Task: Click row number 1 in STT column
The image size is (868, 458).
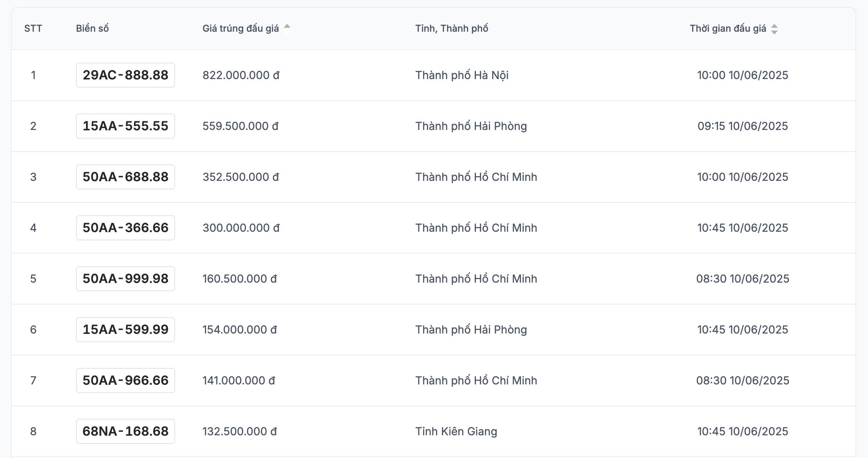Action: pos(33,75)
